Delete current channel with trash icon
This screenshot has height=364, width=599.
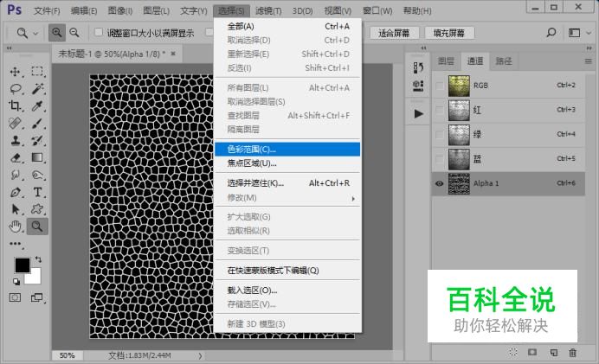click(572, 352)
